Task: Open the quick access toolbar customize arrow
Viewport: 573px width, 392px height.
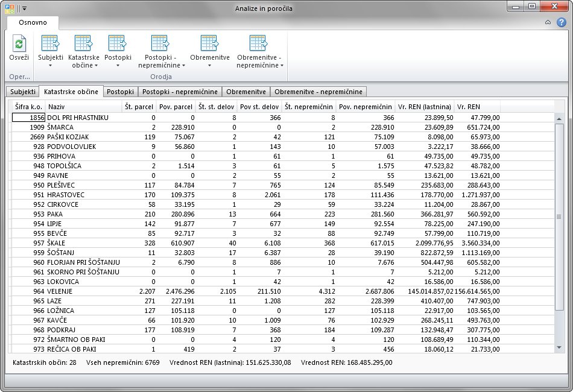Action: [x=25, y=8]
